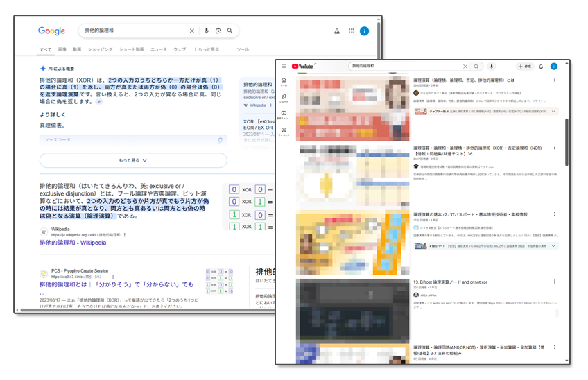Switch to the ショート動画 tab

pos(132,49)
